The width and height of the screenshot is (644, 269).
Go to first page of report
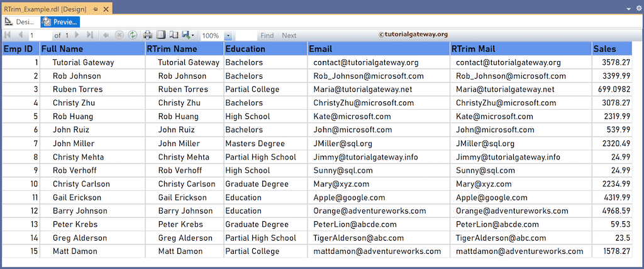7,35
